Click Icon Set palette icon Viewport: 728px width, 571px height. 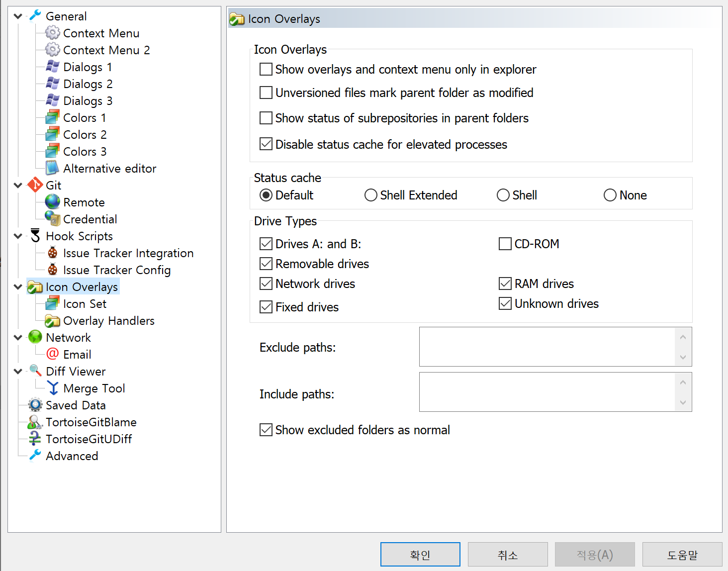coord(53,303)
